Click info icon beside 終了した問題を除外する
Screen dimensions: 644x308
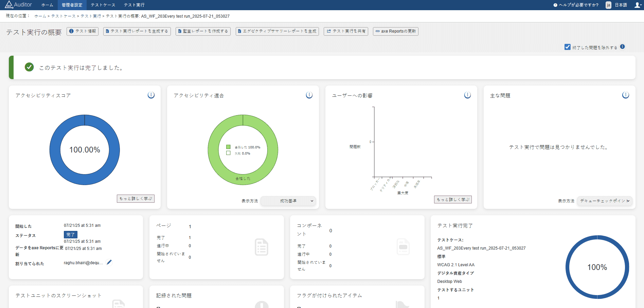[x=622, y=47]
